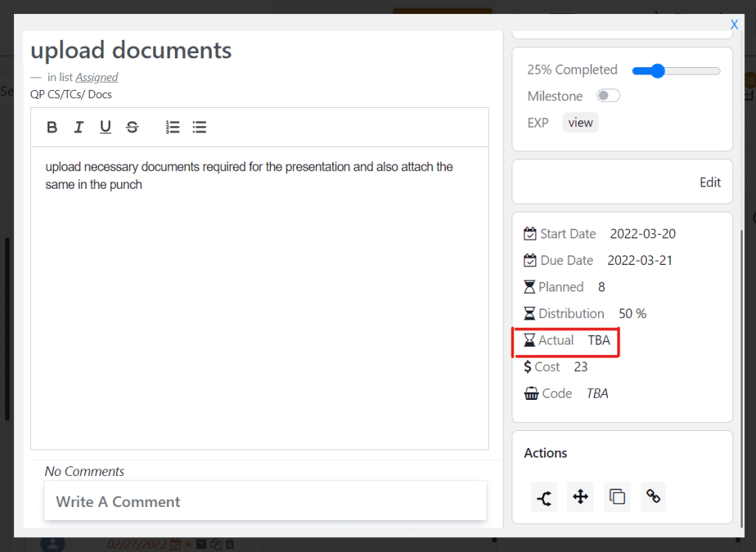Click the Actual hourglass icon
Viewport: 756px width, 552px height.
point(529,340)
